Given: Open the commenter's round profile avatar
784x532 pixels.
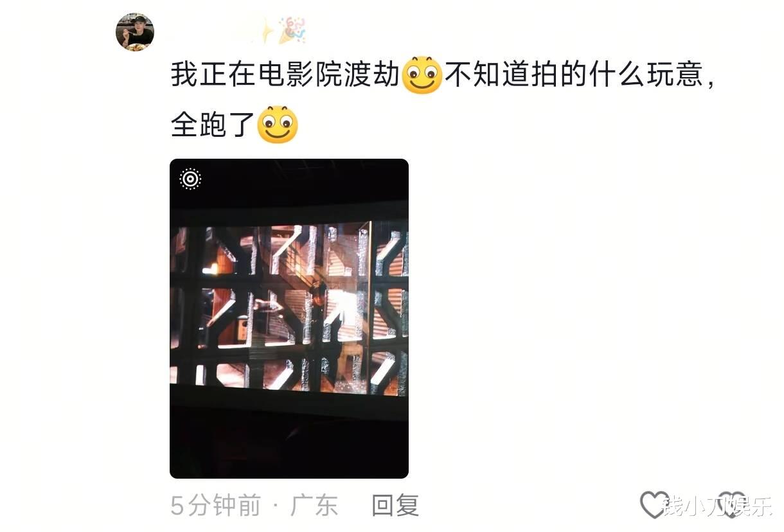Looking at the screenshot, I should pos(134,31).
